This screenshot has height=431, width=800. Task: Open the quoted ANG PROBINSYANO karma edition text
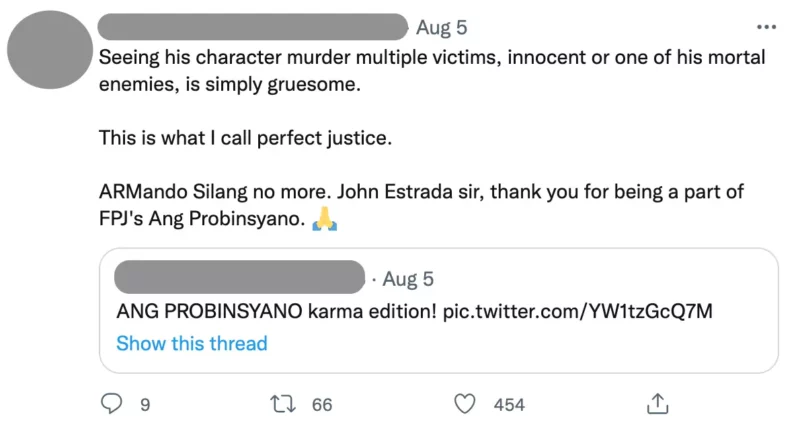click(276, 311)
